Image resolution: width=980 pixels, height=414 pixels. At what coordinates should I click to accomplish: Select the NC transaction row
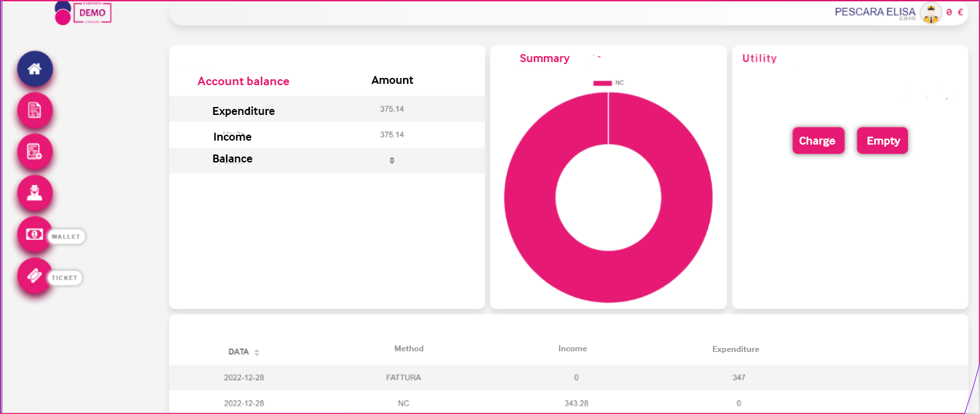pos(403,403)
